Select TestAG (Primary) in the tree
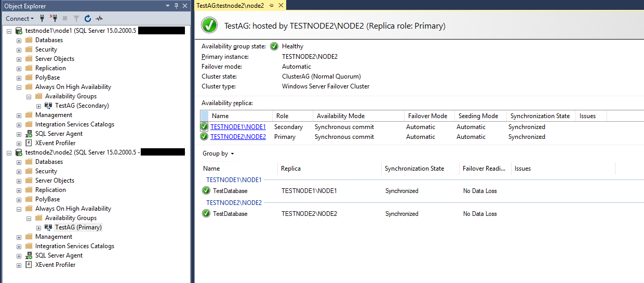The width and height of the screenshot is (644, 283). 78,227
